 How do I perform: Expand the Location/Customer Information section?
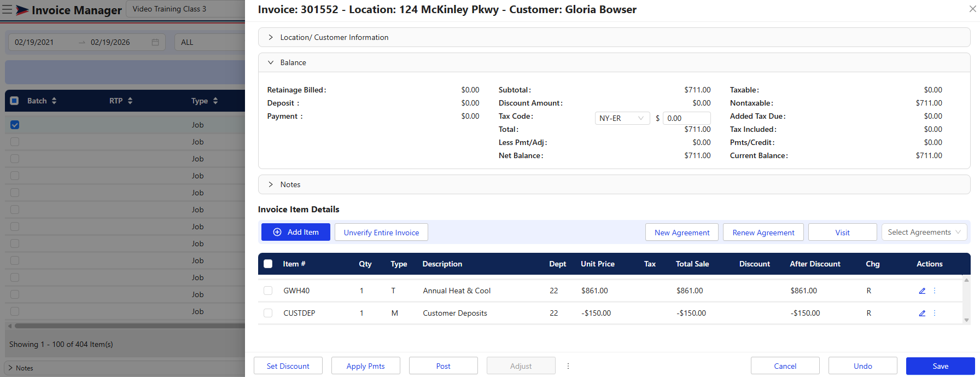point(334,37)
